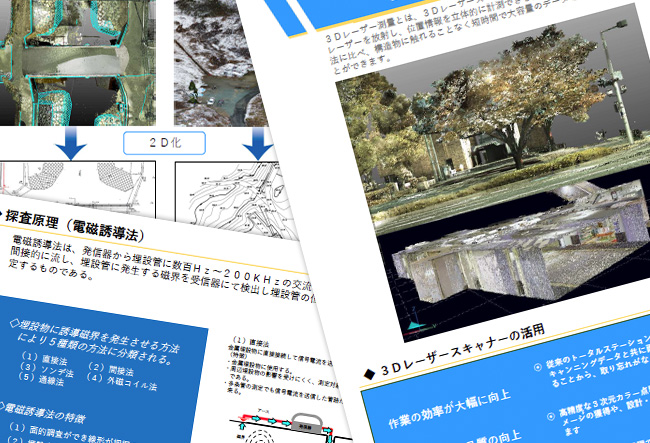Click the bullet circle beside 従来のトータルステーション

tap(538, 367)
